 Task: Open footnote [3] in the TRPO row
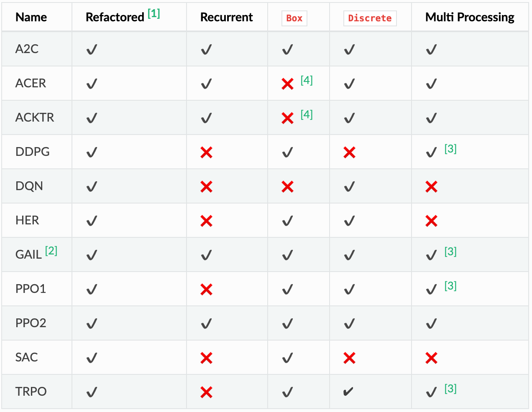click(450, 389)
